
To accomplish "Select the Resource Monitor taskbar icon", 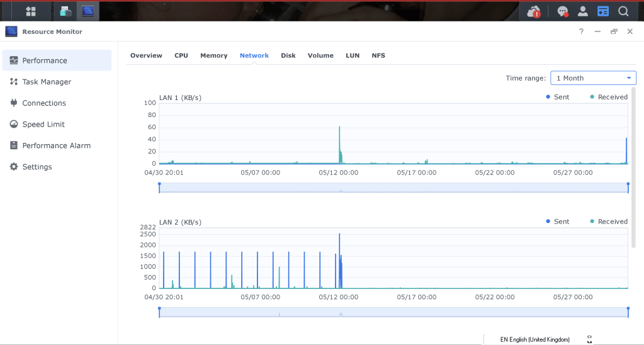I will [x=88, y=11].
